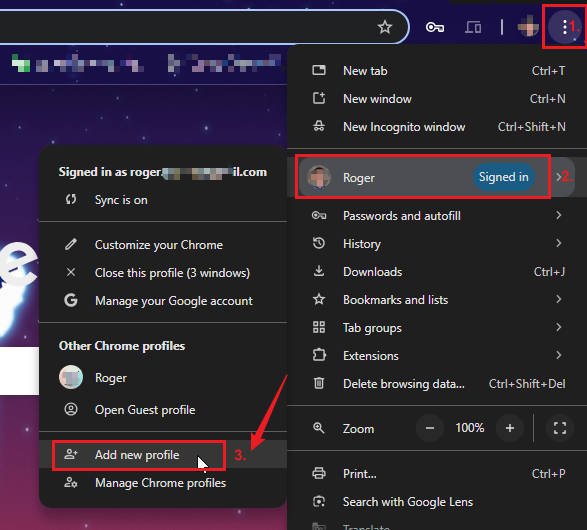Open the password manager key icon
The width and height of the screenshot is (587, 530).
(x=435, y=27)
